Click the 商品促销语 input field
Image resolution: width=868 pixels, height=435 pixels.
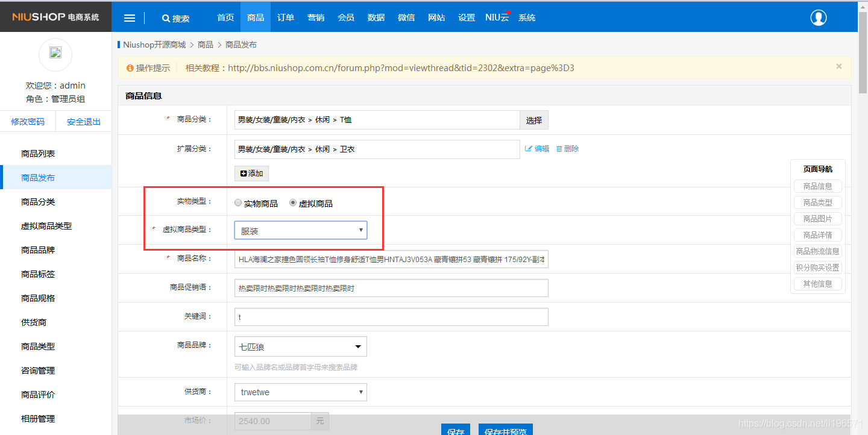click(x=391, y=288)
